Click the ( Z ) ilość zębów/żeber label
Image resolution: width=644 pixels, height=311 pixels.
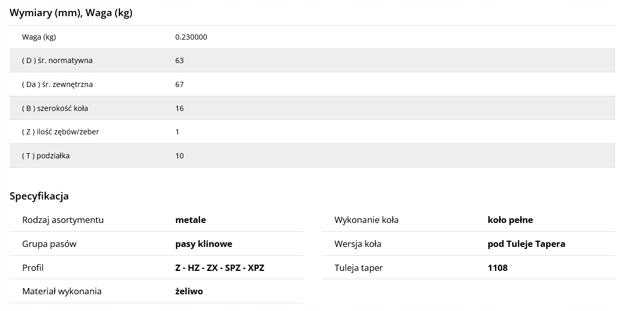point(60,132)
